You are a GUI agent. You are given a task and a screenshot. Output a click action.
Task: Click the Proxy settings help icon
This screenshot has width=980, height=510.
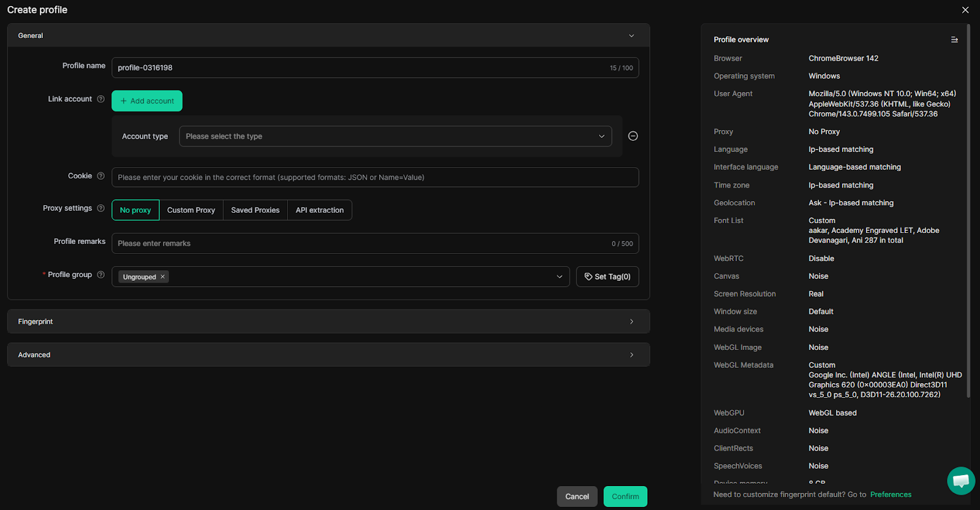[x=101, y=208]
